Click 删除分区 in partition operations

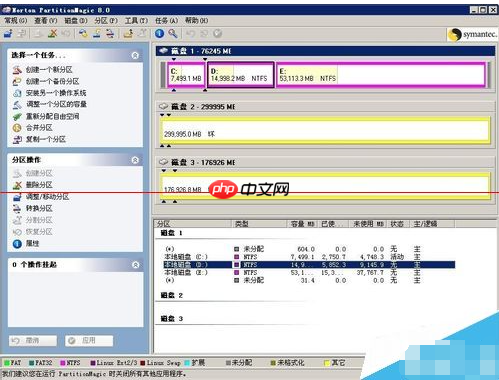(39, 185)
